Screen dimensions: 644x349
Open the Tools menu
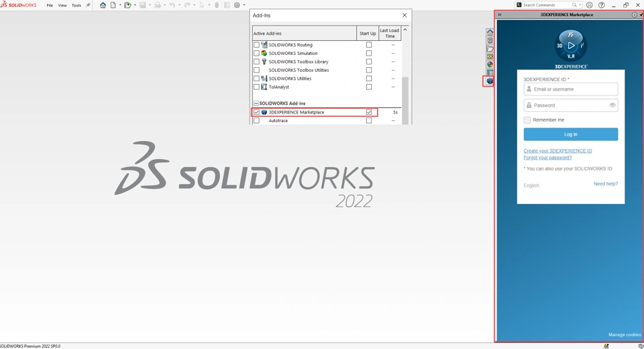76,5
